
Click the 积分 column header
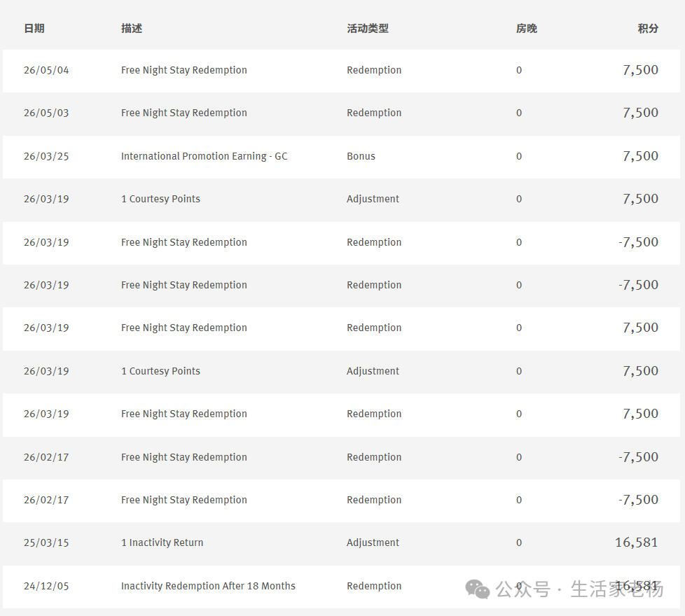click(648, 29)
